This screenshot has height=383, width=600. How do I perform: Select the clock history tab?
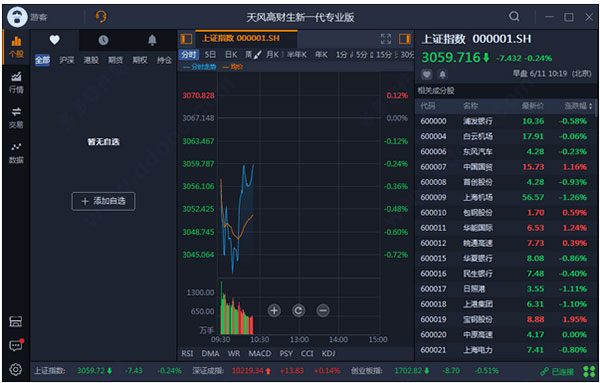click(x=103, y=40)
